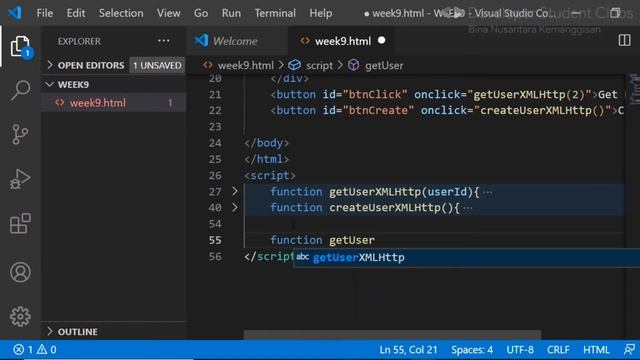Click line number 55 in gutter

click(x=215, y=240)
